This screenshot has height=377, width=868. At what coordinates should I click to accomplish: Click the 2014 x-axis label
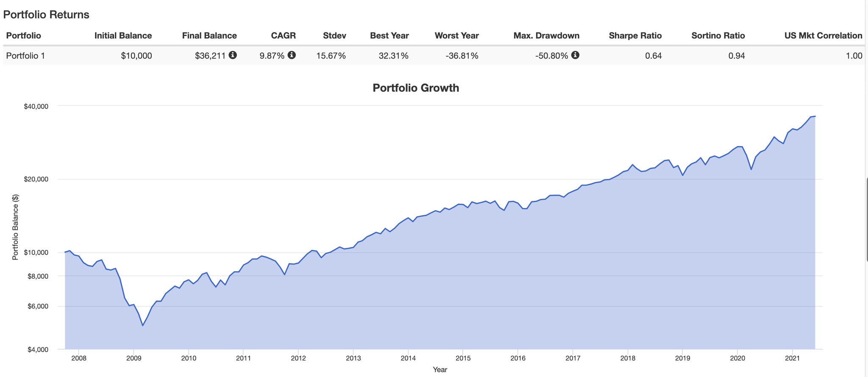click(408, 358)
